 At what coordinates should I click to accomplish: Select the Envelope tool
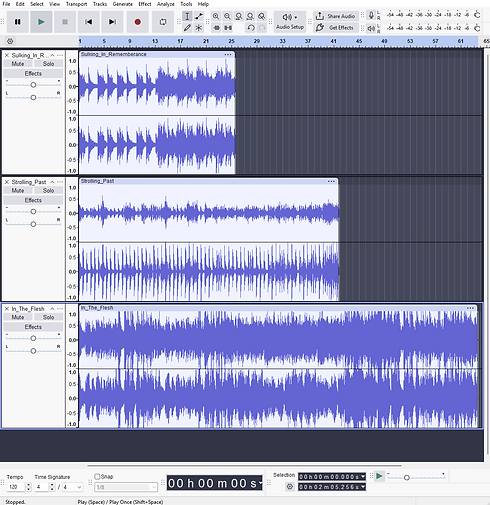(199, 16)
